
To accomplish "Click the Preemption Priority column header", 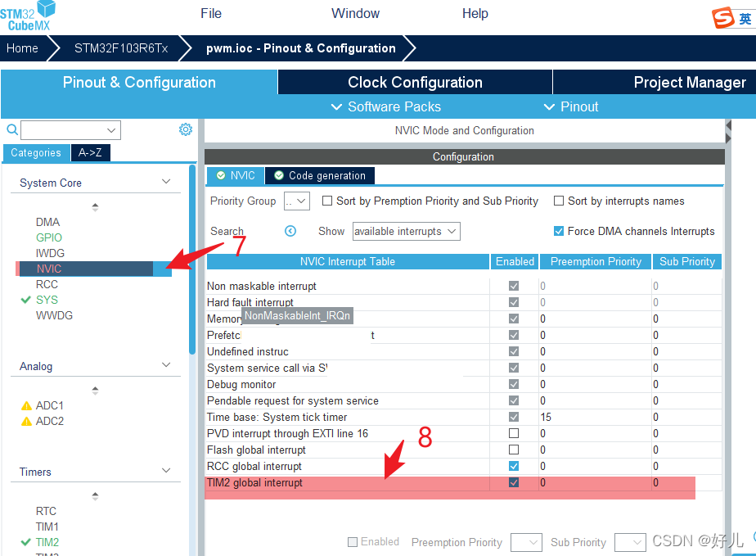I will coord(596,261).
